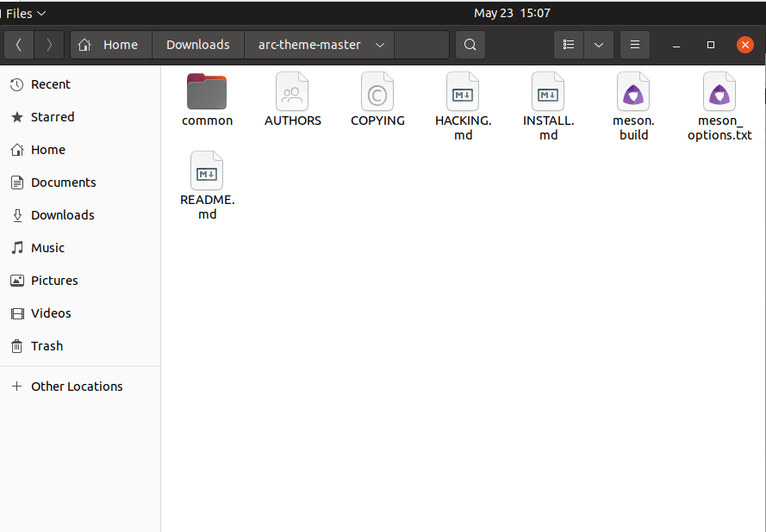Go to Videos in the sidebar
Screen dimensions: 766x532
click(81, 313)
